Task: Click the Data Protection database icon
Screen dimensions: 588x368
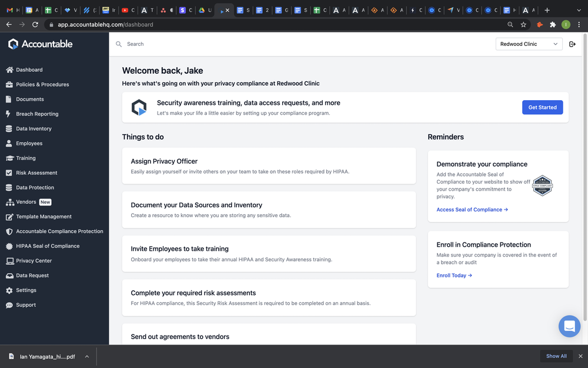Action: [x=9, y=187]
